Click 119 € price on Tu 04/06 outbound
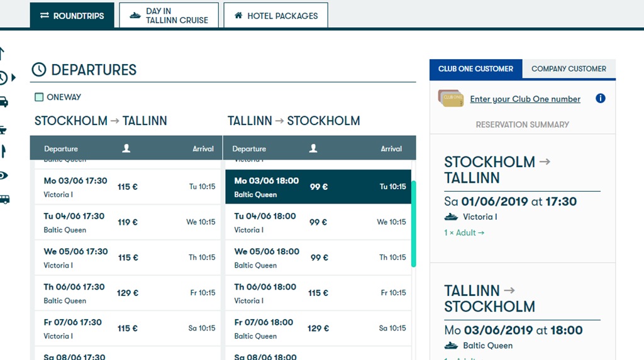This screenshot has width=644, height=360. [128, 222]
